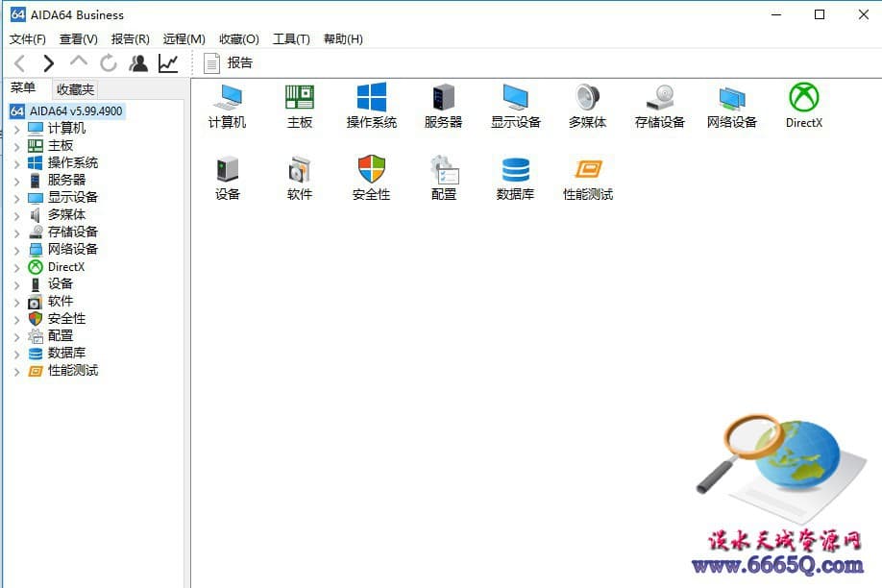Open the 配置 configuration icon in main panel
Screen dimensions: 882x588
tap(444, 178)
